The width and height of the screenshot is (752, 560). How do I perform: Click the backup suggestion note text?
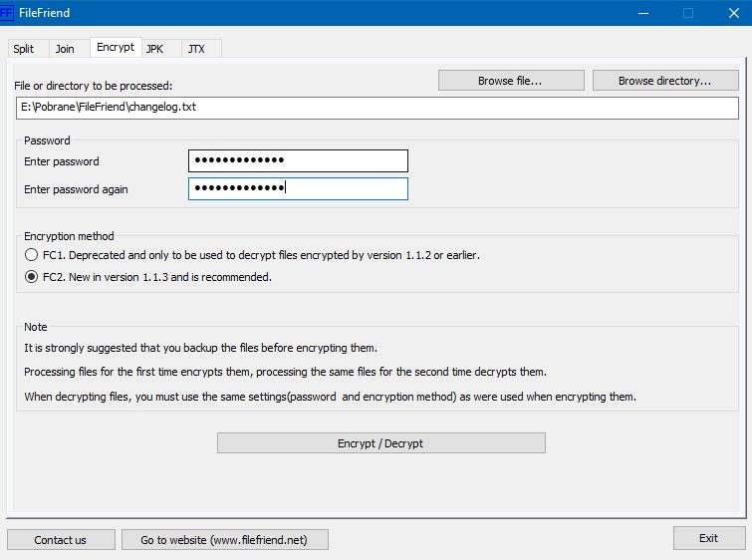200,348
